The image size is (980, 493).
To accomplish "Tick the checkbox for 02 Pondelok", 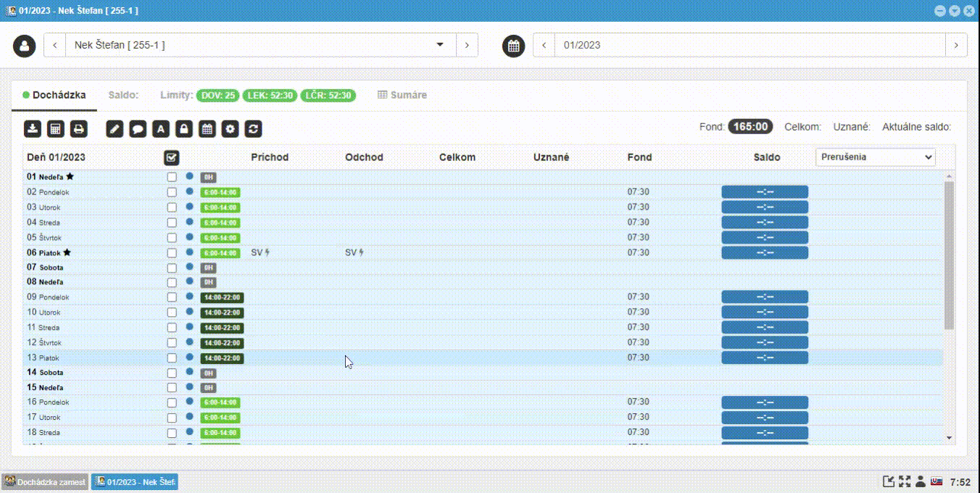I will (x=172, y=192).
